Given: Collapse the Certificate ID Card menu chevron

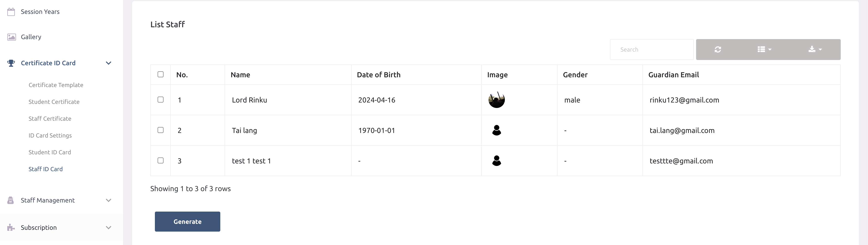Looking at the screenshot, I should pos(109,63).
